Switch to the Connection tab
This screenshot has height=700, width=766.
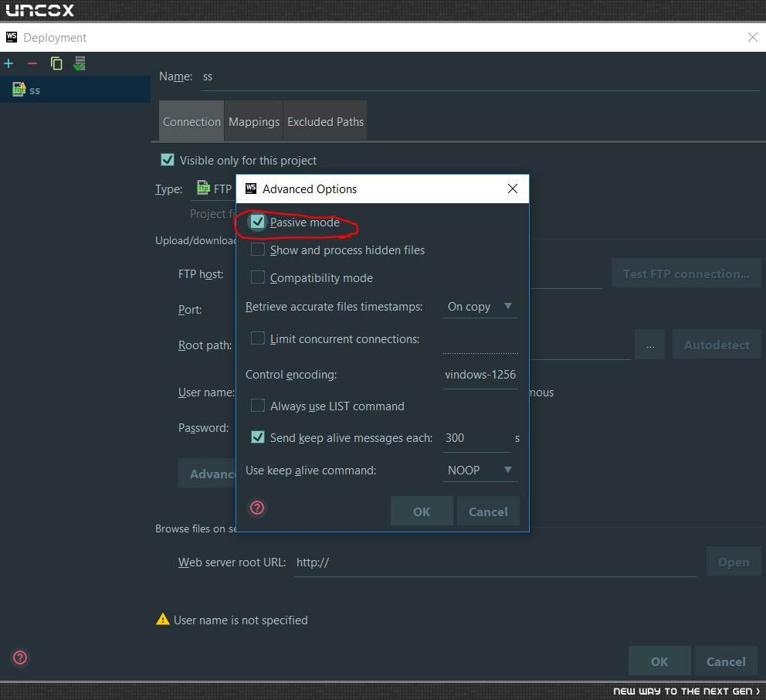pos(191,122)
